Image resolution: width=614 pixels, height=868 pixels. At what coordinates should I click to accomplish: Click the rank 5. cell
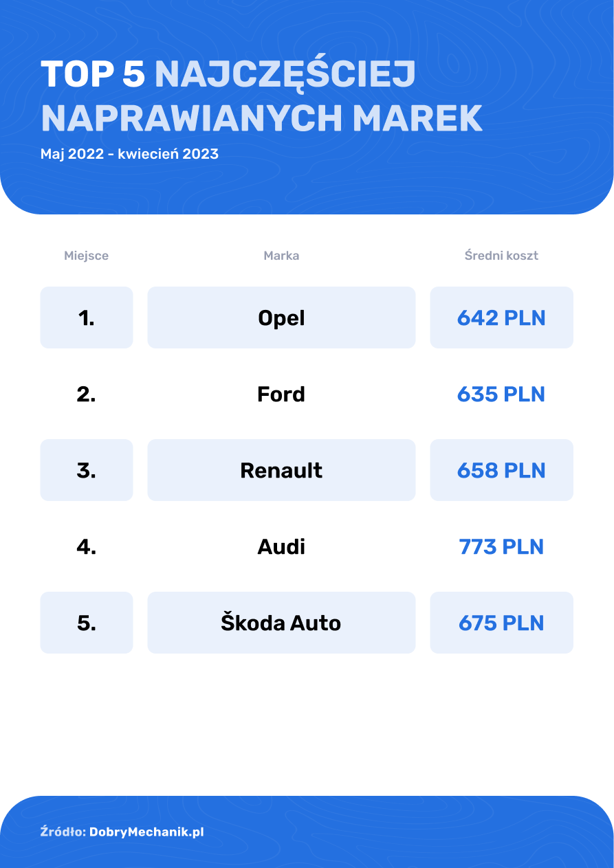(87, 623)
